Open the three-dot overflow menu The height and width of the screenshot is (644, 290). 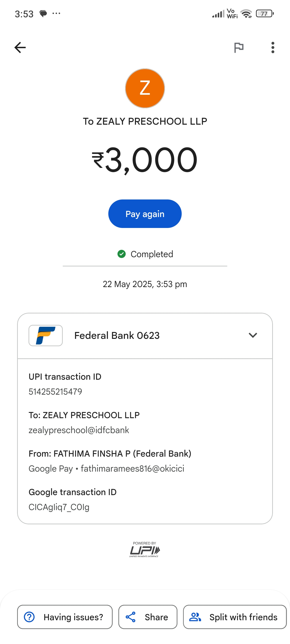pos(272,47)
